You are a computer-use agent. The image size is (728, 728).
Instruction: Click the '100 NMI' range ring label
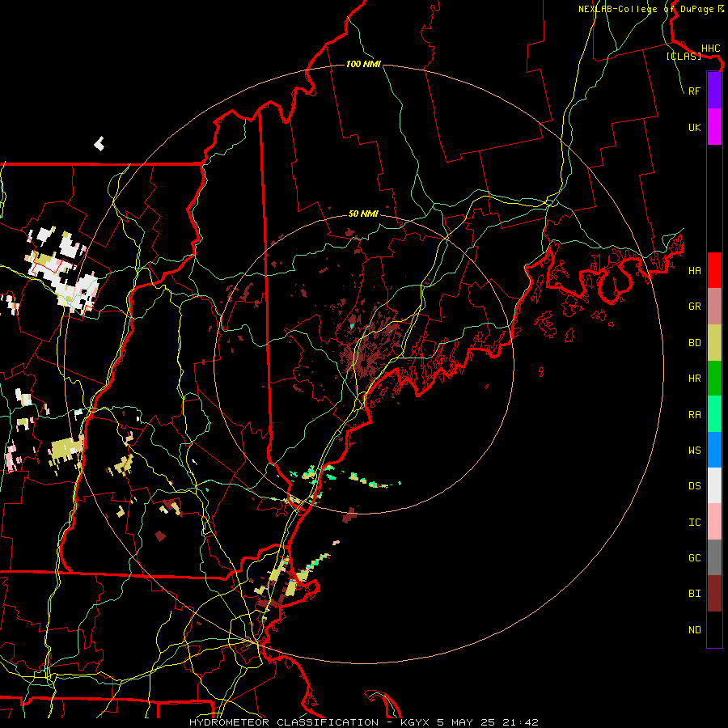pos(363,64)
